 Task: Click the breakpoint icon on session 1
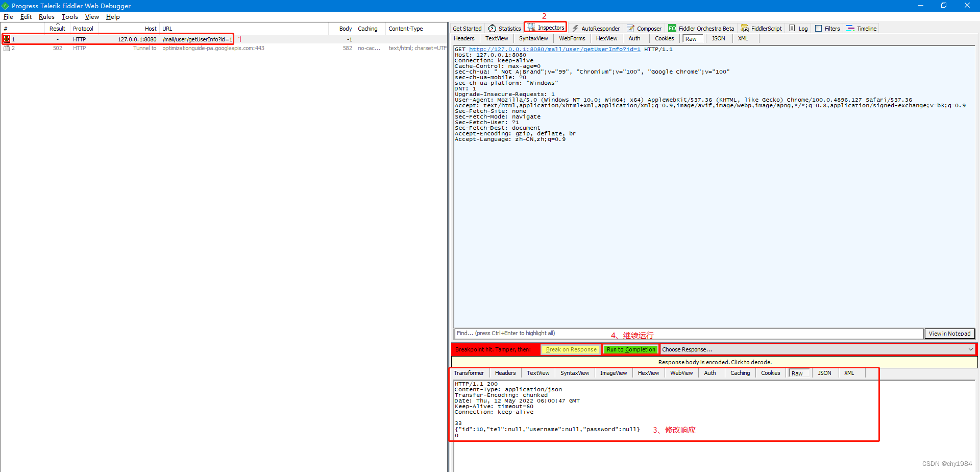(7, 39)
